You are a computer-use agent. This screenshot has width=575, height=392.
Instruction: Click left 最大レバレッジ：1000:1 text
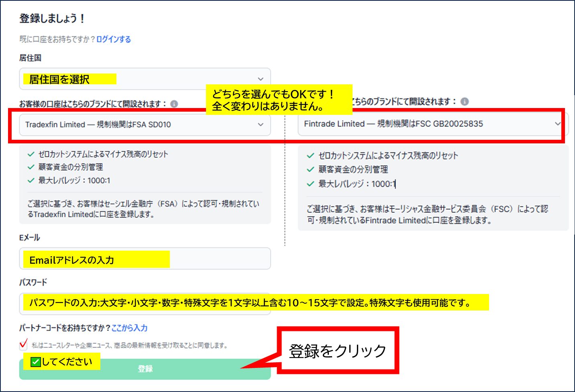pos(74,180)
